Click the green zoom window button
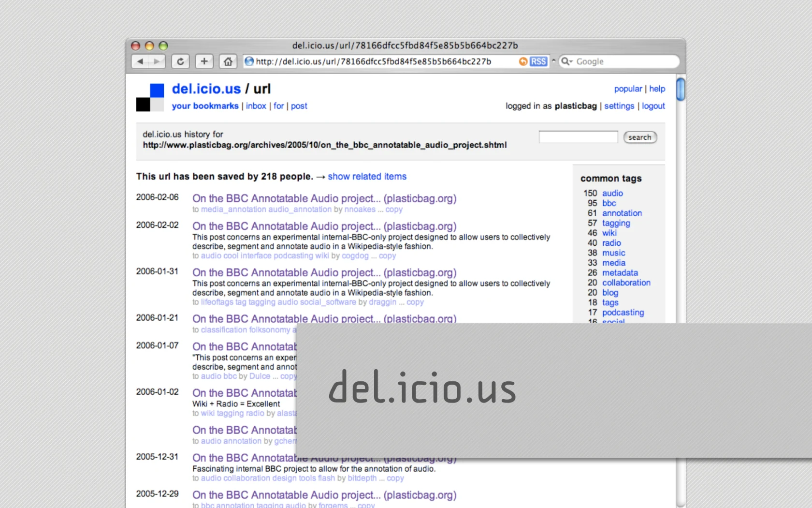The image size is (812, 508). pyautogui.click(x=163, y=45)
